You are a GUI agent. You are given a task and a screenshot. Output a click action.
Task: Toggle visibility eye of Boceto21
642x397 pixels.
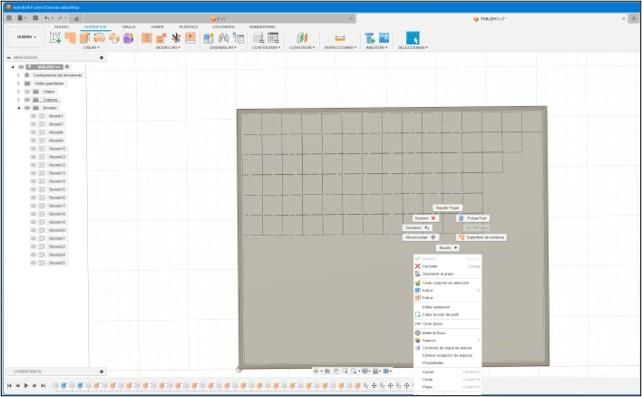tap(34, 239)
